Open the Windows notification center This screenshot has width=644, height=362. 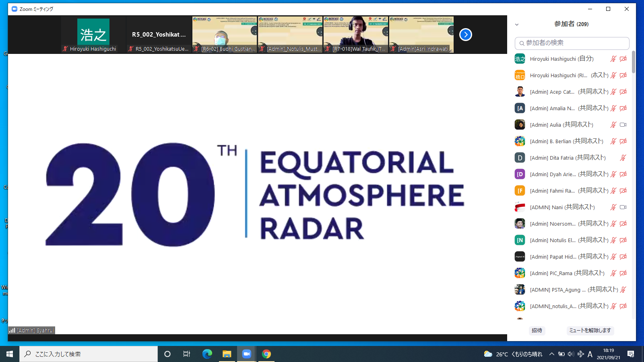(631, 354)
